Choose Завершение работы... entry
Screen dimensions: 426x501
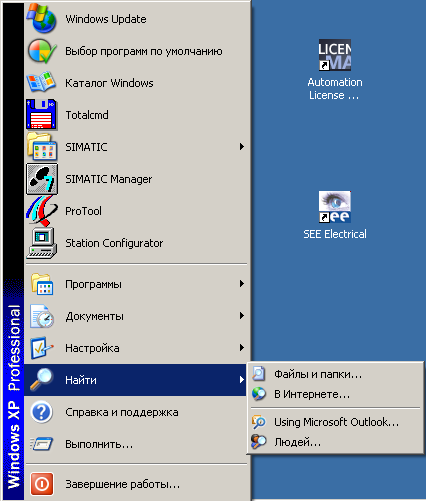pyautogui.click(x=136, y=484)
